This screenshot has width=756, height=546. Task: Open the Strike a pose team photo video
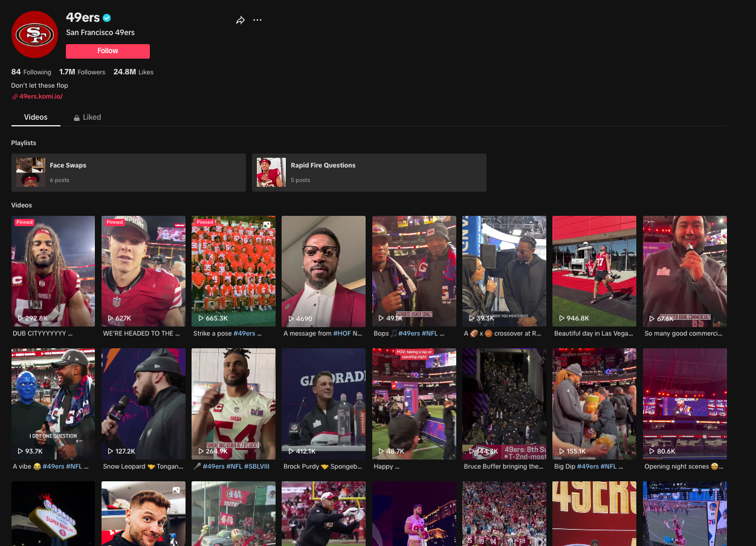coord(233,271)
